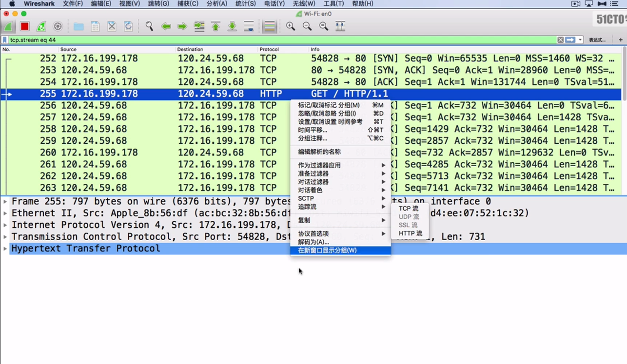Expand Internet Protocol Version 4 row
This screenshot has height=364, width=627.
point(5,225)
